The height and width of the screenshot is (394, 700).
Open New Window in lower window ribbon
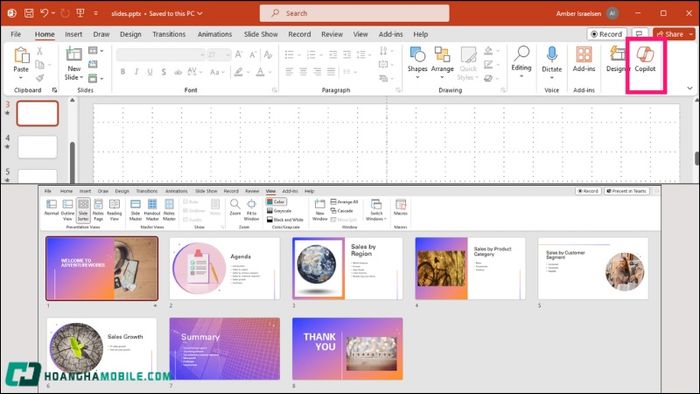[320, 209]
